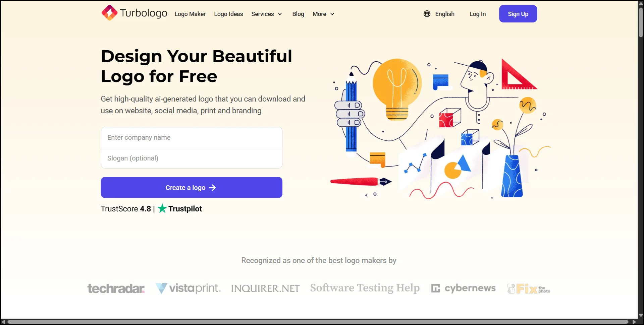
Task: Click inside the company name field
Action: tap(191, 137)
